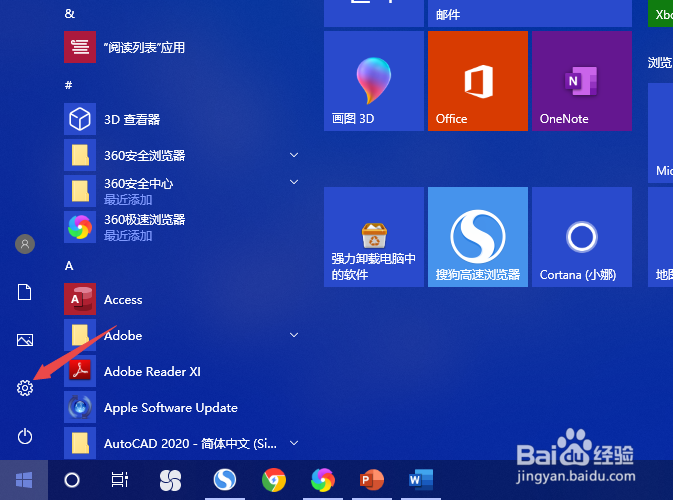Open the Cortana (小娜) tile
The width and height of the screenshot is (673, 500).
point(582,237)
